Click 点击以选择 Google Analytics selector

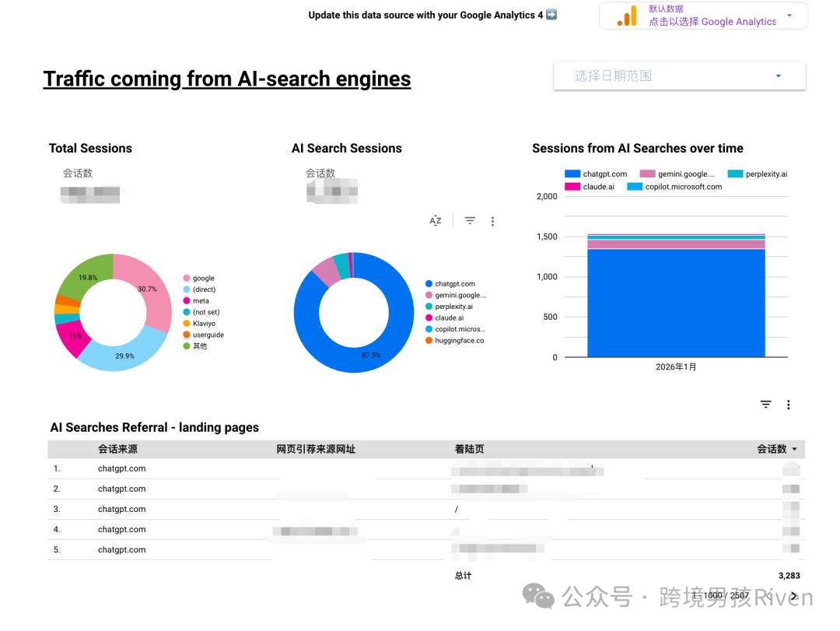click(x=712, y=22)
